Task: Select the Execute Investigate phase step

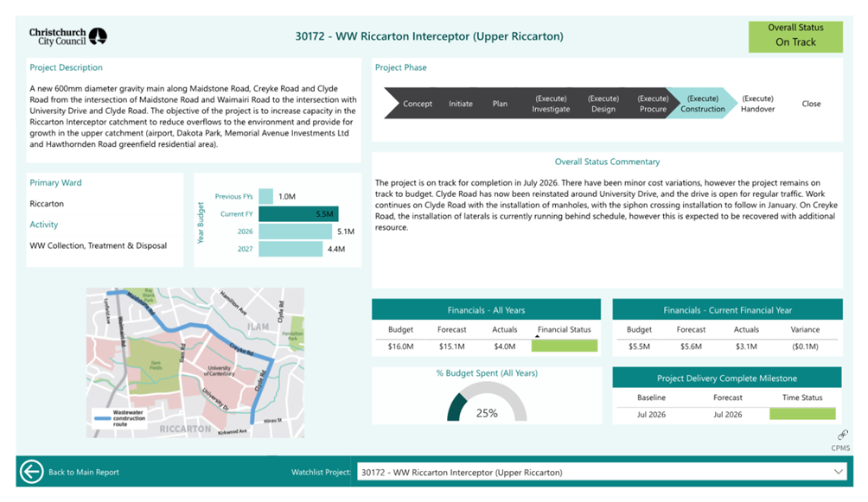Action: click(x=551, y=104)
